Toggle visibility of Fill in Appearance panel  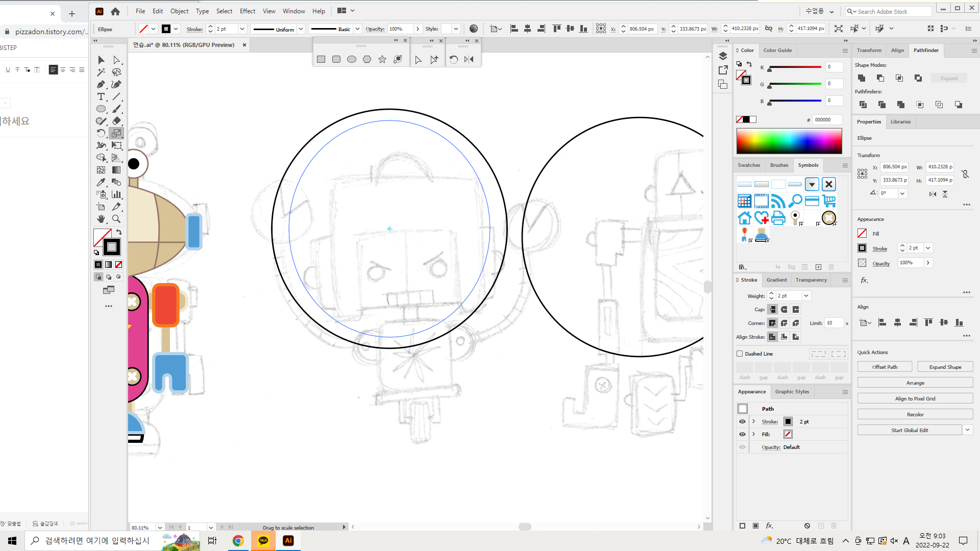742,434
